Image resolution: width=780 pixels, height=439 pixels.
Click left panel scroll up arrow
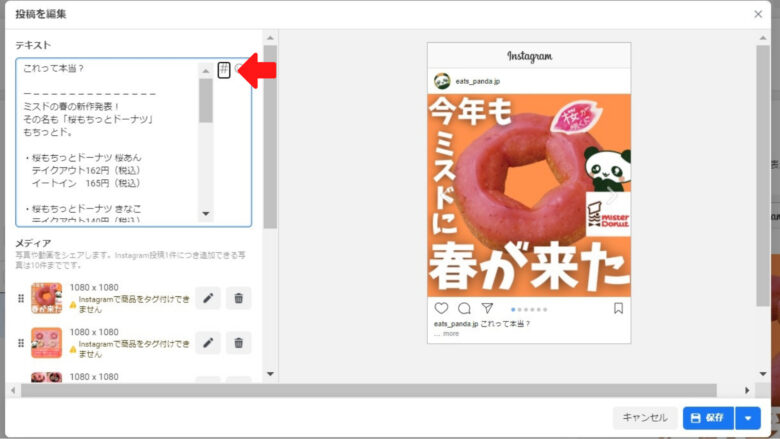point(270,38)
